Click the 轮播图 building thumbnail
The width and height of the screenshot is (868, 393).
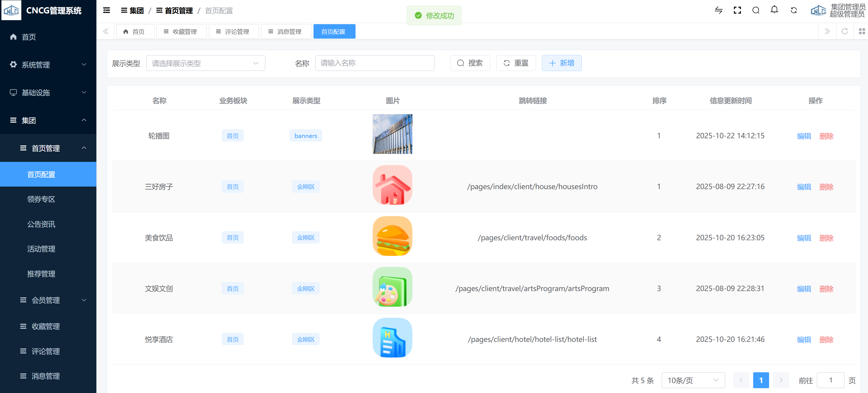click(x=392, y=134)
